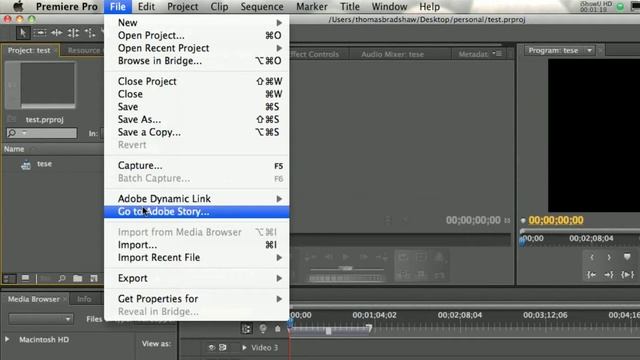The width and height of the screenshot is (640, 360).
Task: Choose Save a Copy…
Action: tap(197, 132)
